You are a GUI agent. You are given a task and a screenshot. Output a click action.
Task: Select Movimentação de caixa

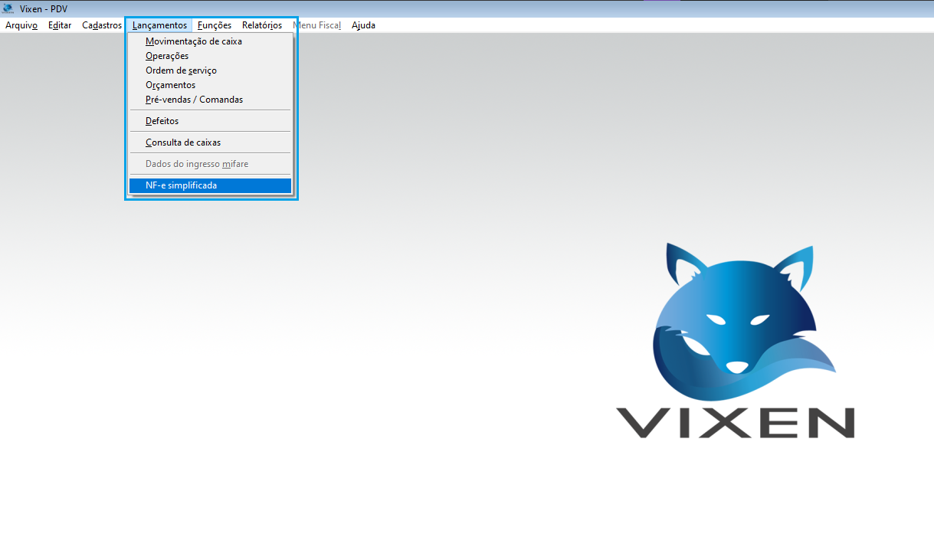[194, 41]
